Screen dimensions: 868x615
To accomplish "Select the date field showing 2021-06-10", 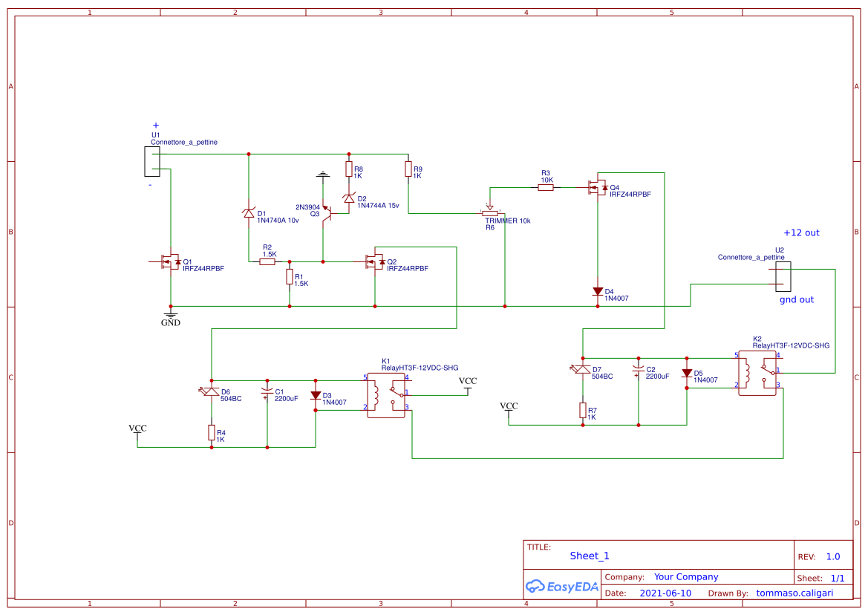I will (x=665, y=593).
